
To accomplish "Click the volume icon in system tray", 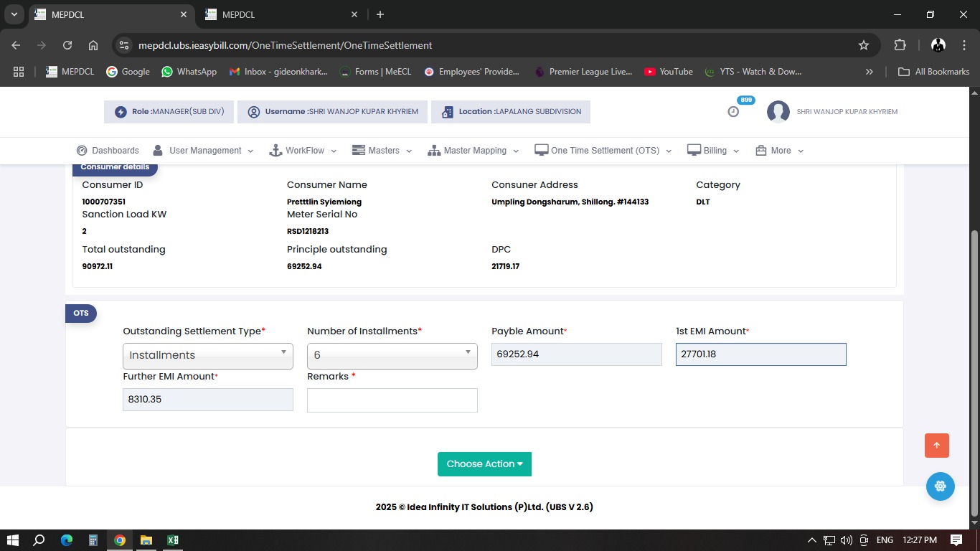I will tap(847, 540).
